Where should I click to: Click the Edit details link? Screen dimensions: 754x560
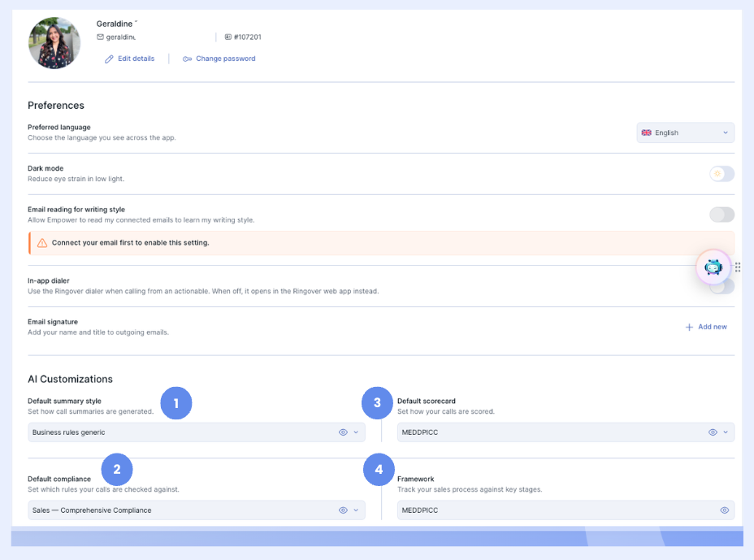[130, 59]
